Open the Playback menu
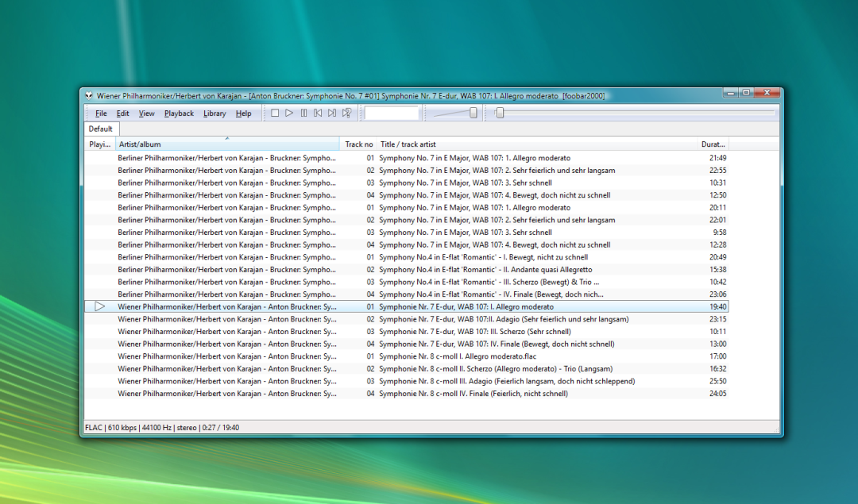The width and height of the screenshot is (858, 504). [179, 113]
